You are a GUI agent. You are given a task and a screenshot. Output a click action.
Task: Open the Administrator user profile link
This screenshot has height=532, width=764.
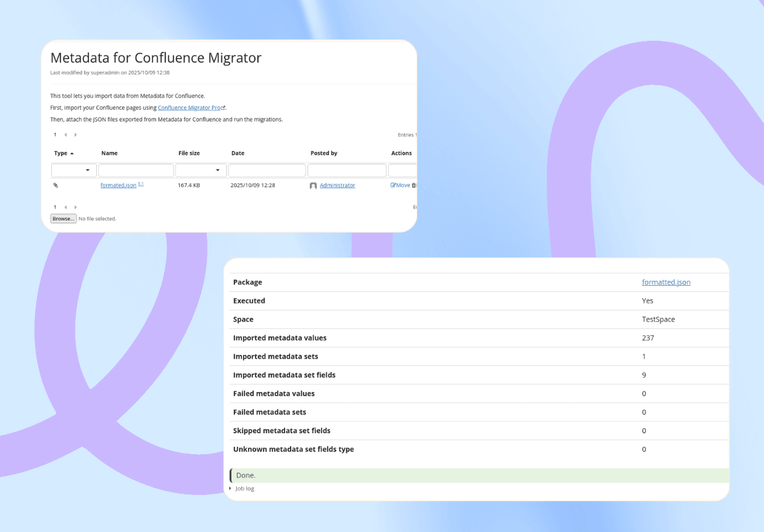point(338,185)
